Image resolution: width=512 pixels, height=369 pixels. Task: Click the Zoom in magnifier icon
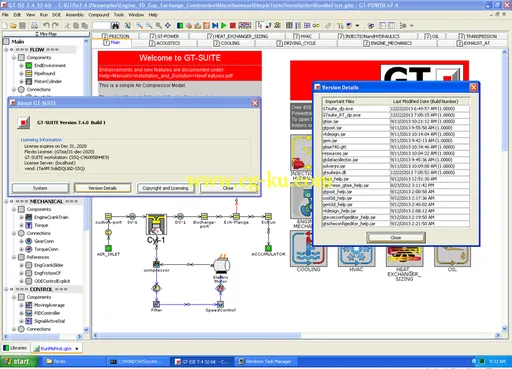(140, 25)
